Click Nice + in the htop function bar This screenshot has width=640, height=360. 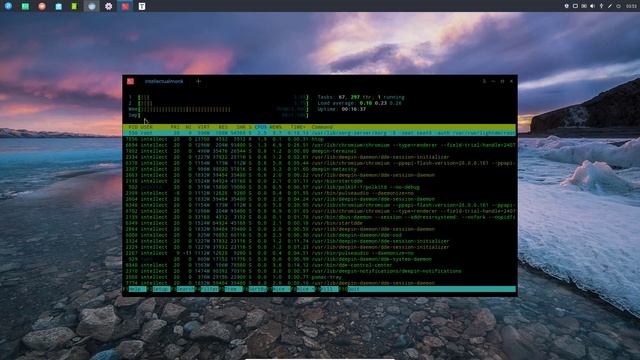point(305,289)
